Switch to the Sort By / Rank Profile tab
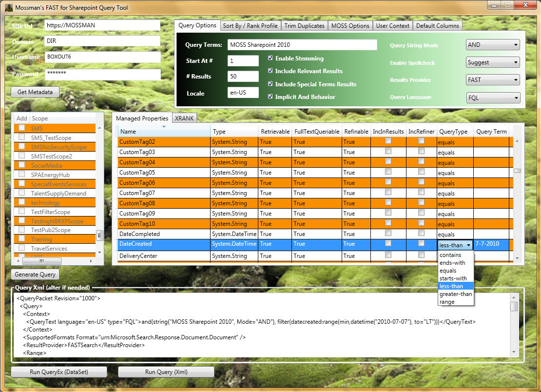The image size is (541, 392). pos(250,26)
